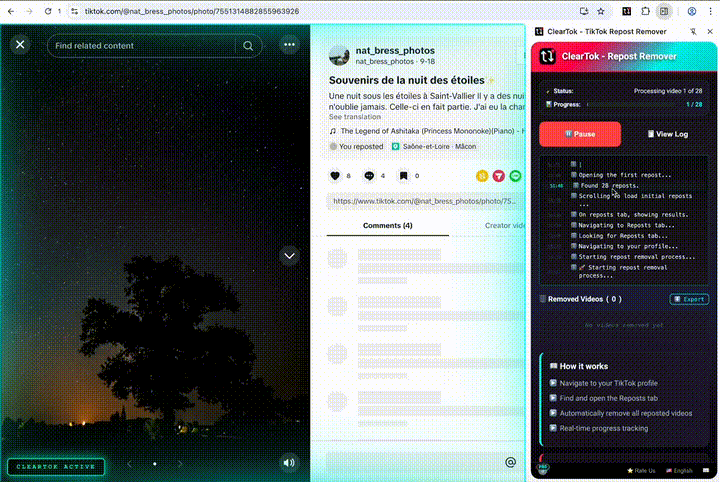Click the You reposted label
Image resolution: width=720 pixels, height=482 pixels.
(x=357, y=146)
